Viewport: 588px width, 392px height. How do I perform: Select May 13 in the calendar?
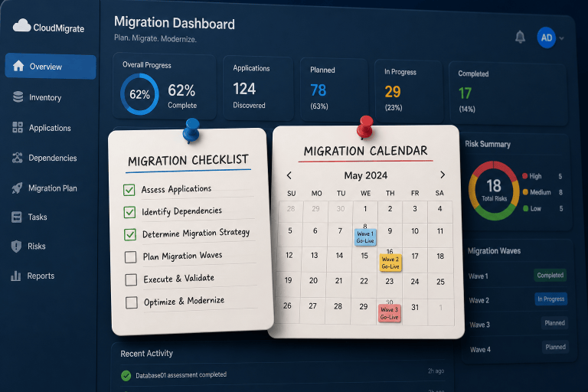(x=314, y=256)
